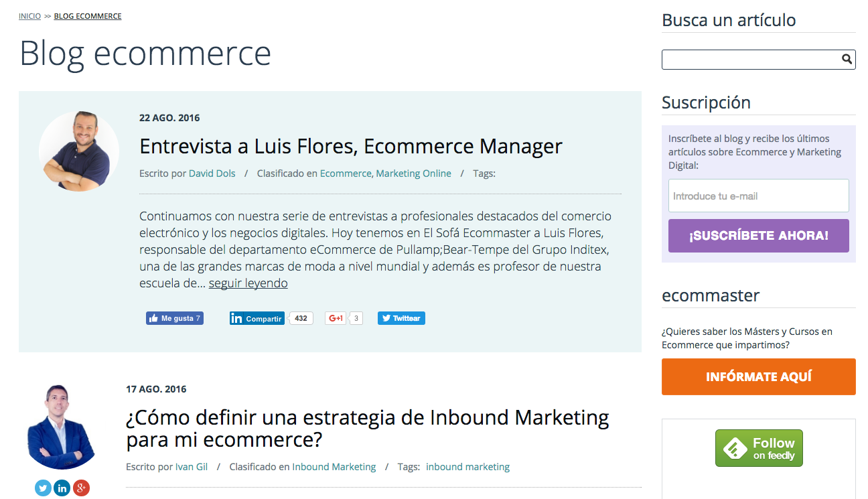This screenshot has width=868, height=499.
Task: Follow the blog on Feedly
Action: tap(759, 448)
